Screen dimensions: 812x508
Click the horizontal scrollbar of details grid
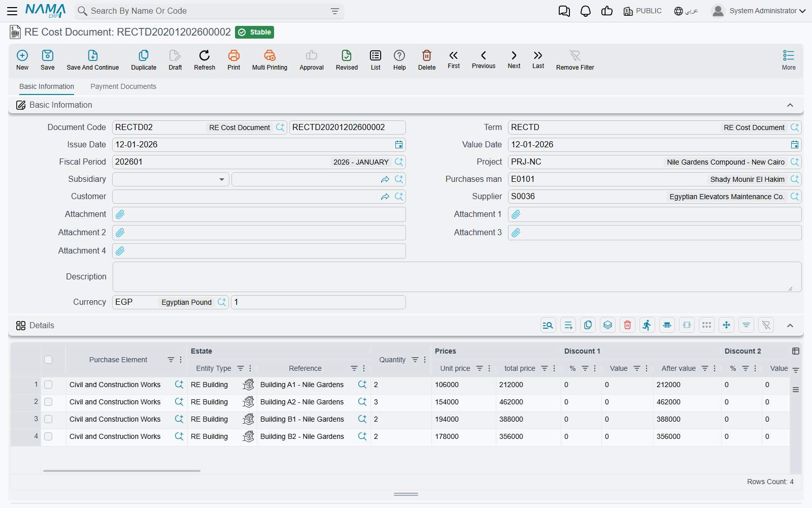click(x=122, y=471)
